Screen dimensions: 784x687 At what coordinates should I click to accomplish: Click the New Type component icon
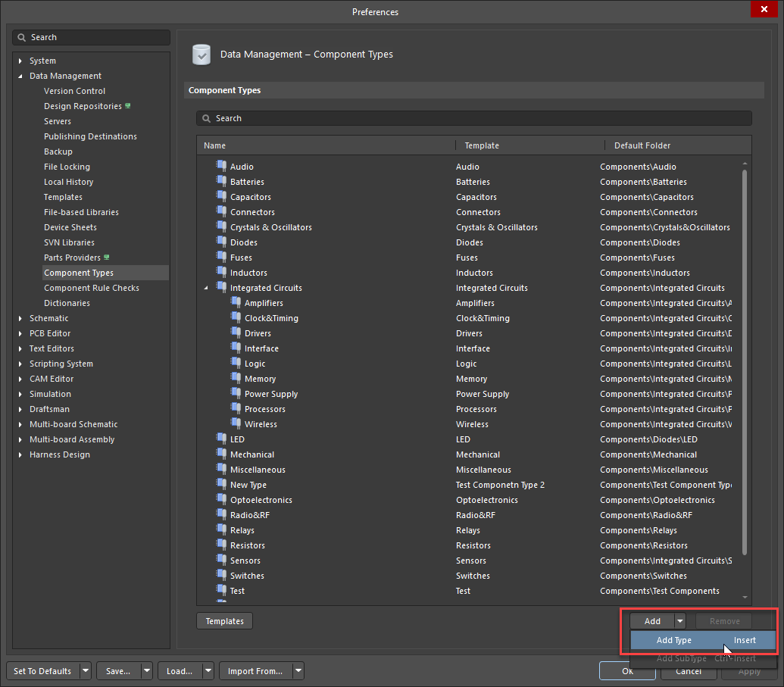click(x=221, y=484)
